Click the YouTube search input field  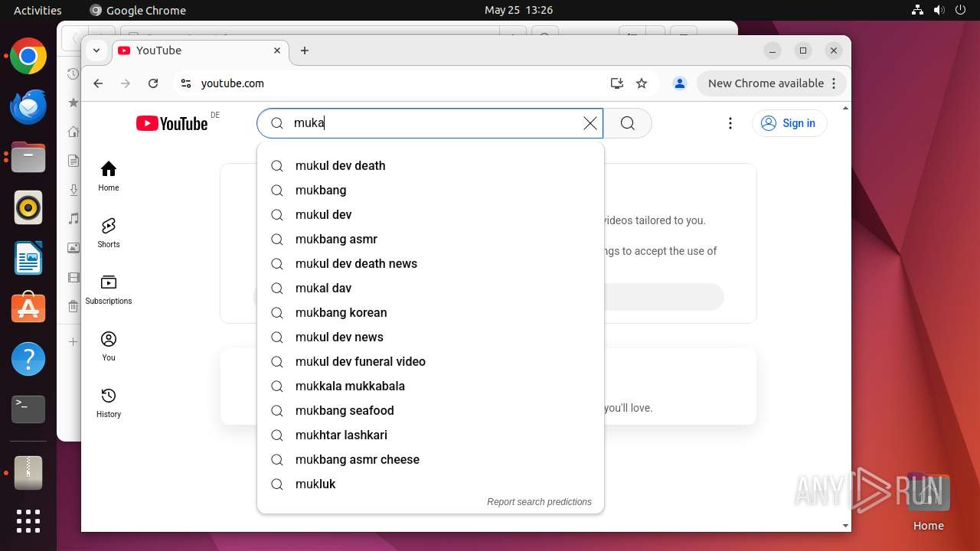[x=431, y=123]
